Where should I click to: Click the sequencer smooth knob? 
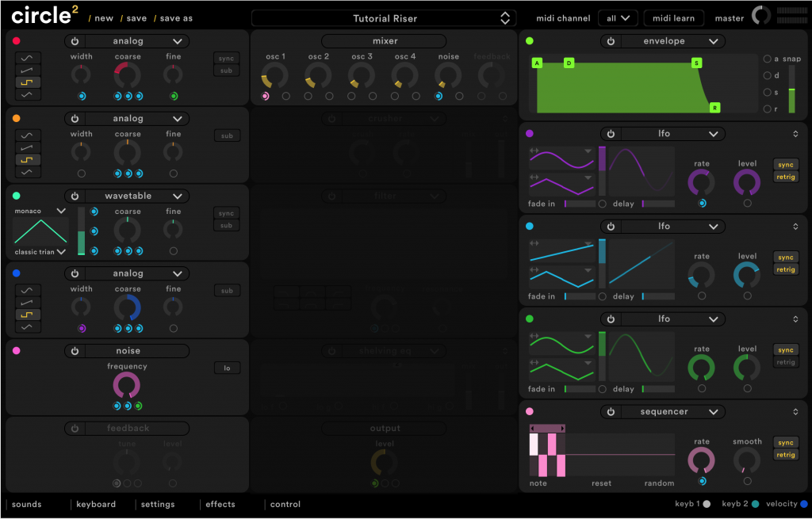(x=747, y=460)
